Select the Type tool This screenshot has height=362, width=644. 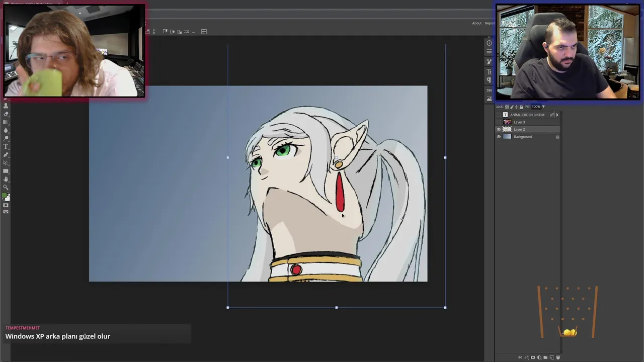click(6, 146)
